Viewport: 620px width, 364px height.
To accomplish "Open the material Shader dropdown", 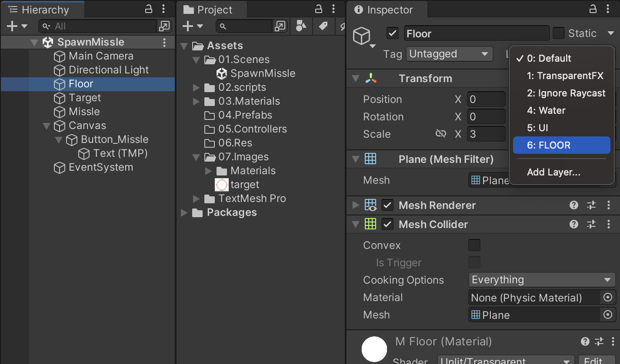I will click(505, 360).
